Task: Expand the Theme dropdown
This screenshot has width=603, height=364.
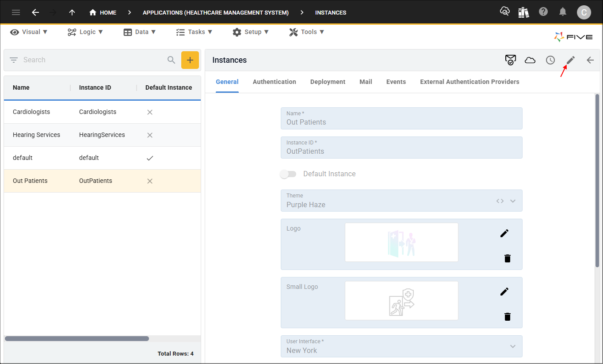Action: click(513, 201)
